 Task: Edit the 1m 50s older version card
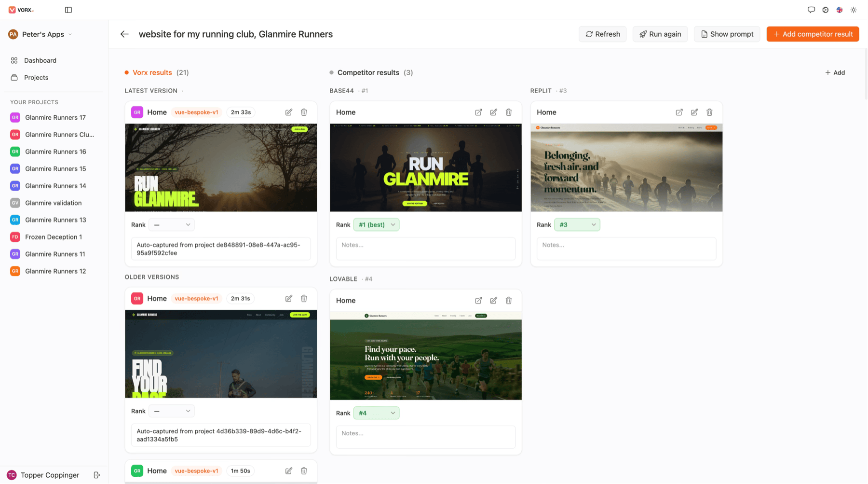pyautogui.click(x=289, y=471)
